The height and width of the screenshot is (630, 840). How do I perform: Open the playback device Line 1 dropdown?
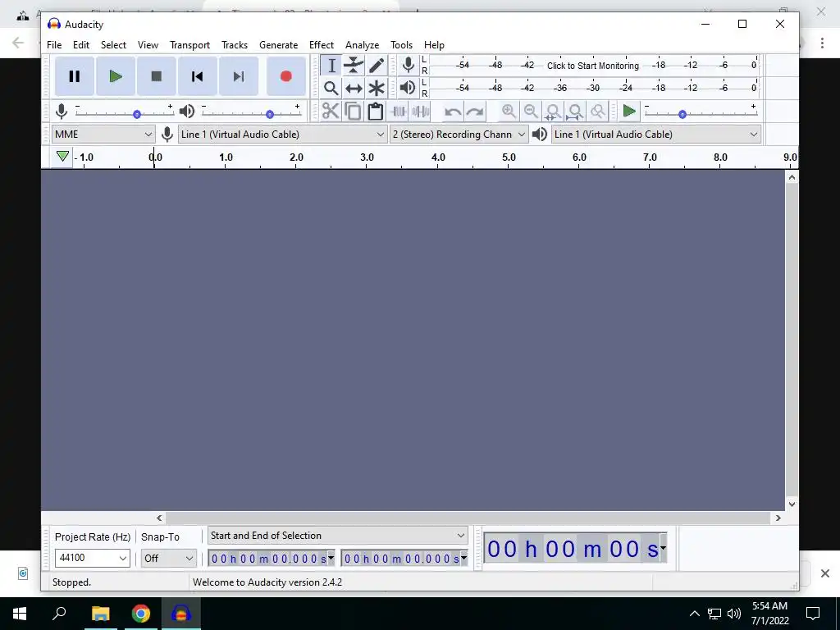656,135
